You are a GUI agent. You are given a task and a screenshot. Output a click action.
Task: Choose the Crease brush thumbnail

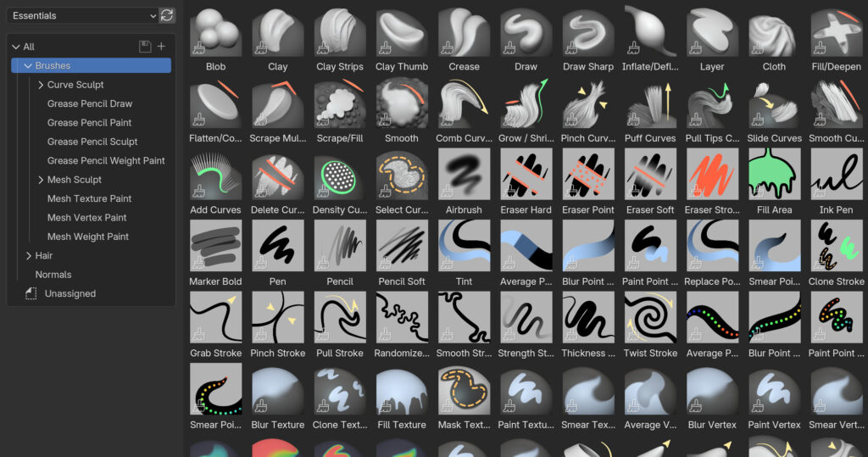[x=464, y=31]
